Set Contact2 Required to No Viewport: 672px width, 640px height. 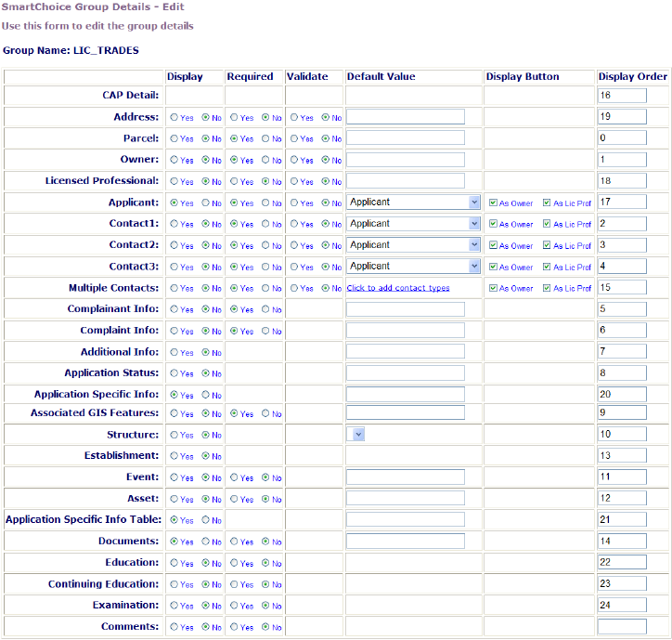(265, 245)
